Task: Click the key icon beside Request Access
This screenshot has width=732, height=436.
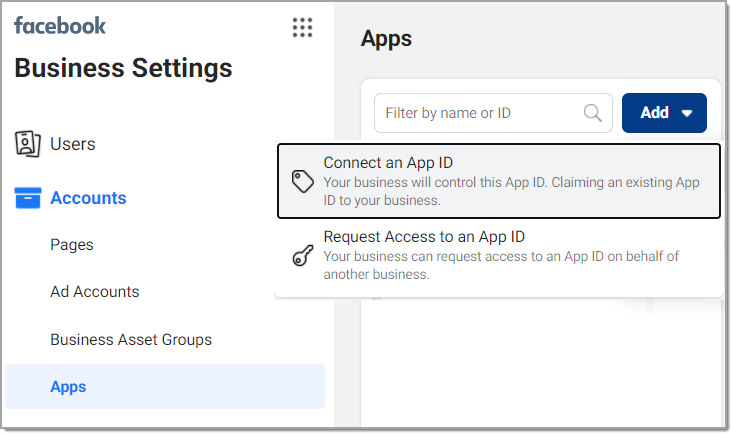Action: click(x=303, y=255)
